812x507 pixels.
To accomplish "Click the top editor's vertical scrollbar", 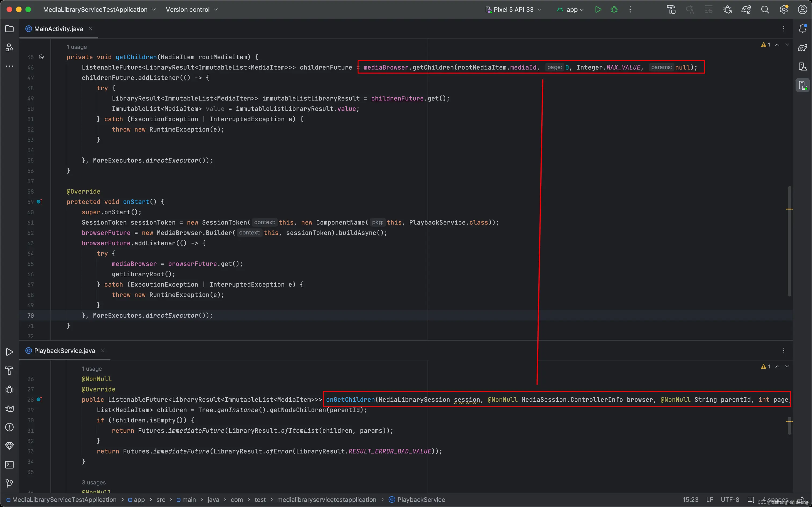I will [x=789, y=241].
